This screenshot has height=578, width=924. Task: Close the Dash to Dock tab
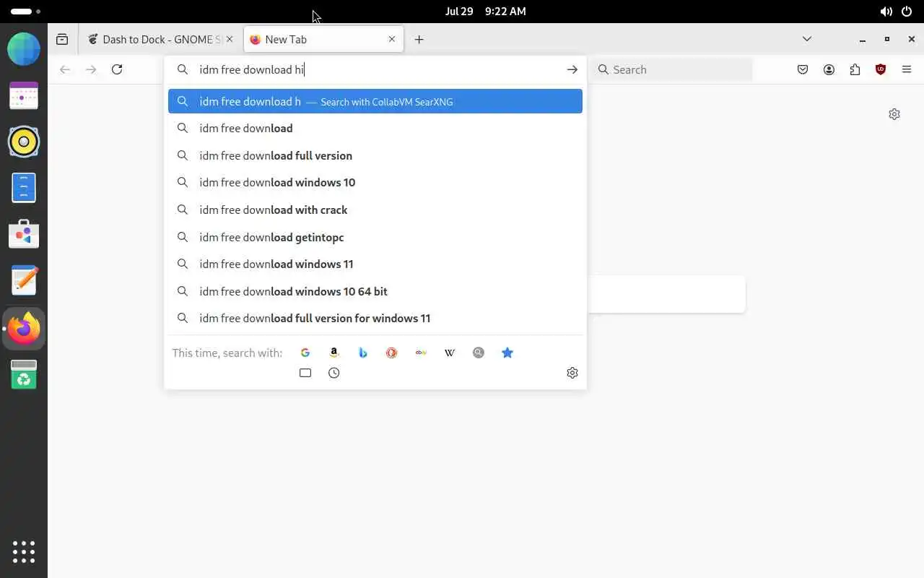tap(230, 39)
